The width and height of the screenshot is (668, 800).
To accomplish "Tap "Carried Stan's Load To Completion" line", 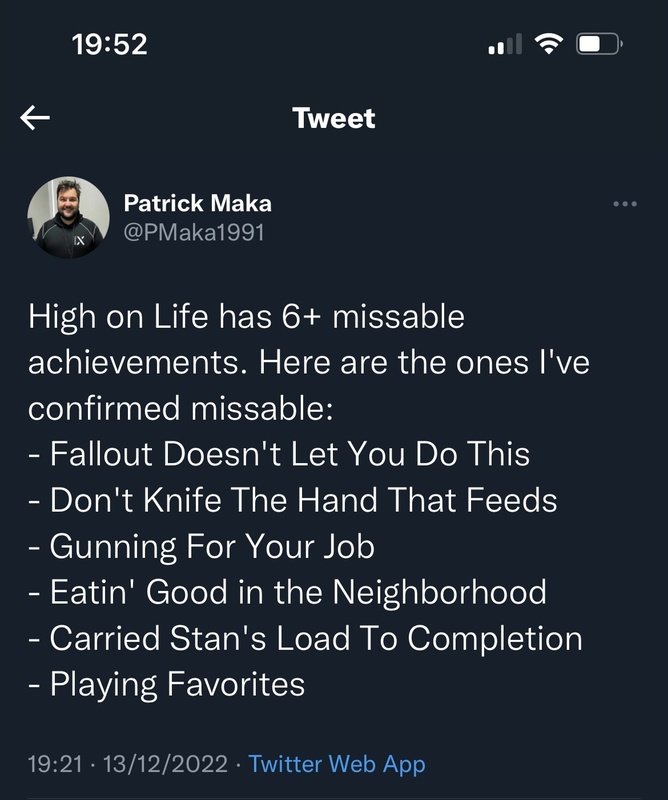I will coord(305,638).
